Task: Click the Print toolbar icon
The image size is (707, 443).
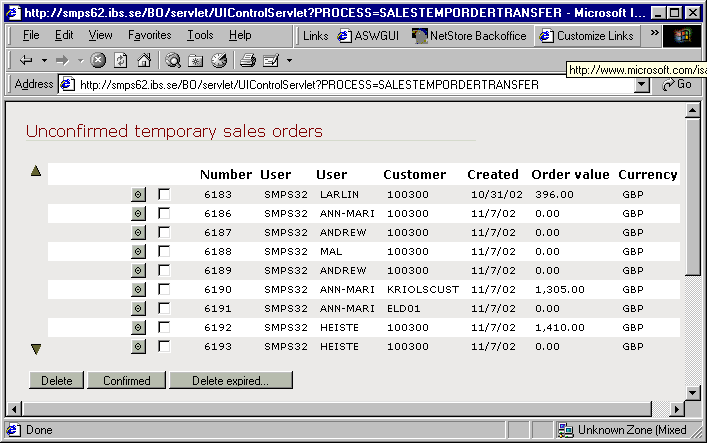Action: point(248,60)
